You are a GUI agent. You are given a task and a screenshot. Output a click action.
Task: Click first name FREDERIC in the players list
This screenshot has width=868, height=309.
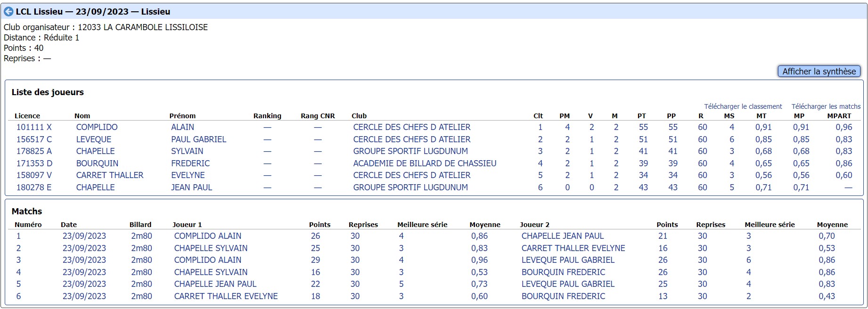tap(190, 163)
